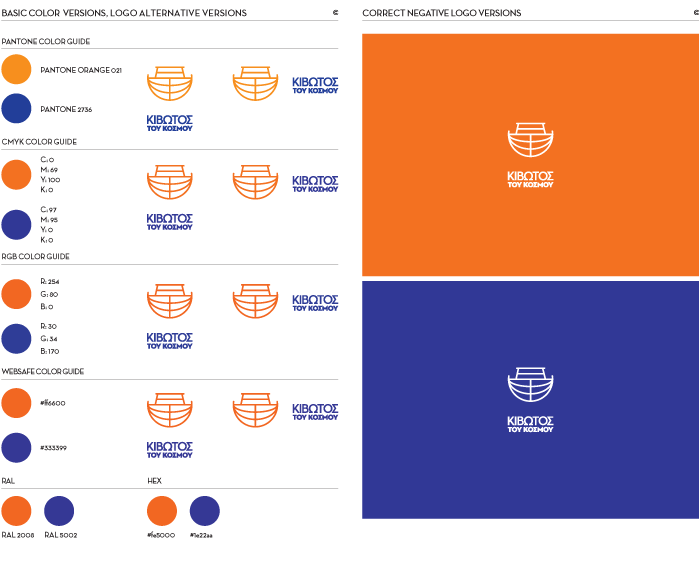
Task: Select the websafe orange circle labeled #ff6600
Action: coord(16,403)
